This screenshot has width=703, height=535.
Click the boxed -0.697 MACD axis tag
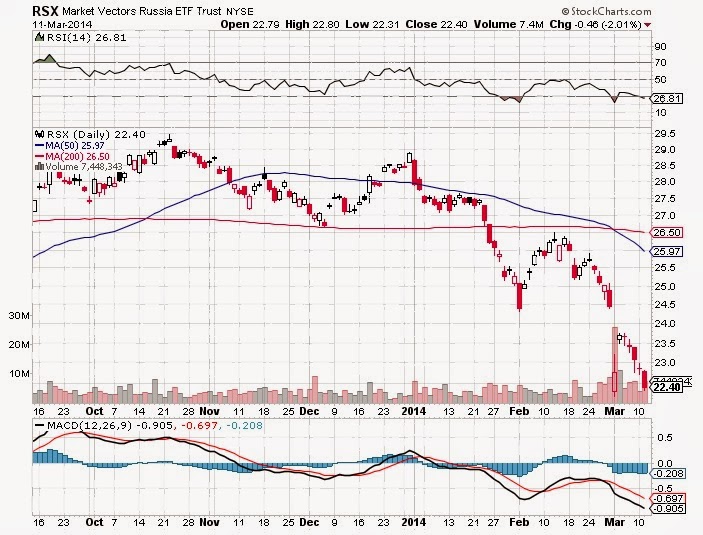click(668, 498)
